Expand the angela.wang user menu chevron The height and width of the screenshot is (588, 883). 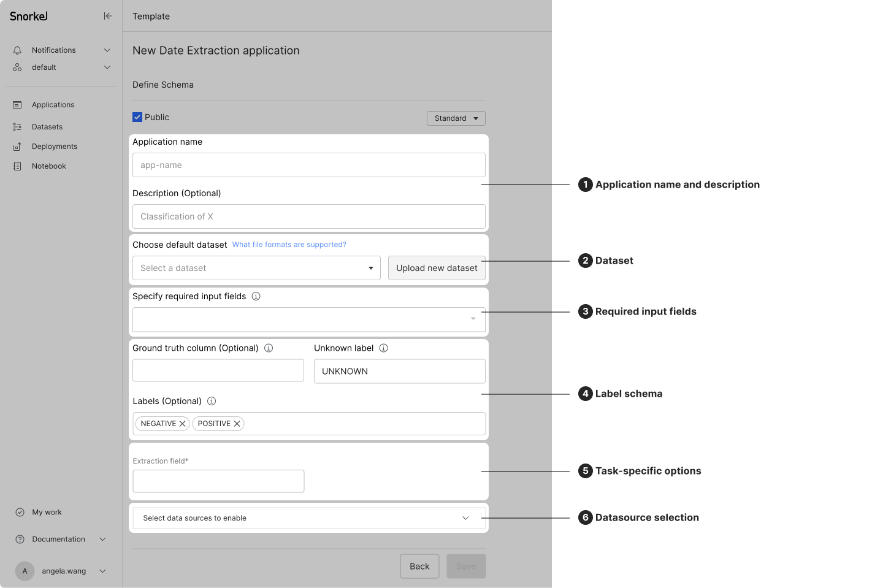(x=102, y=571)
